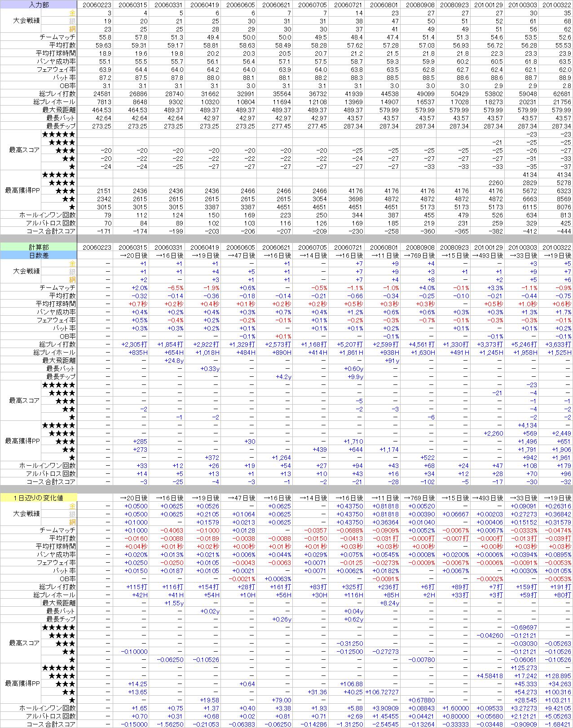Screen dimensions: 573x728
Task: Select per-day 最高獲得PP value +125.273
Action: (x=524, y=668)
